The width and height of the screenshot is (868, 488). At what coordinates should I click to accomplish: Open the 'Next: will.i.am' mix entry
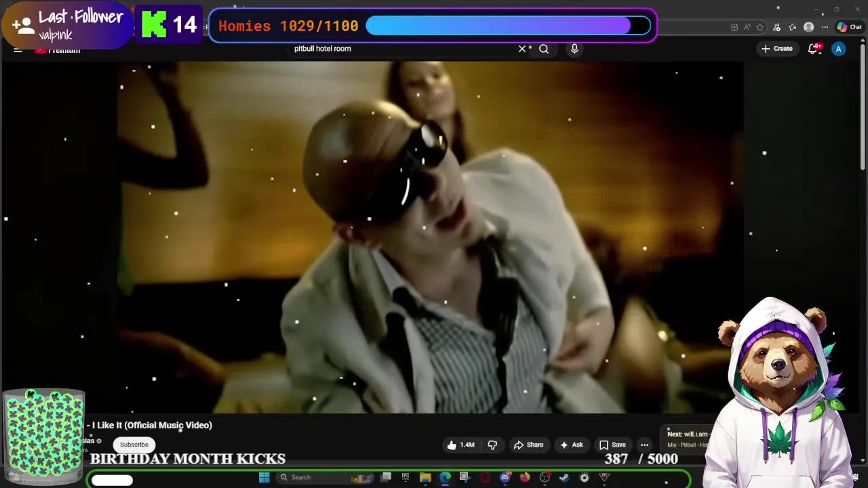pyautogui.click(x=687, y=439)
